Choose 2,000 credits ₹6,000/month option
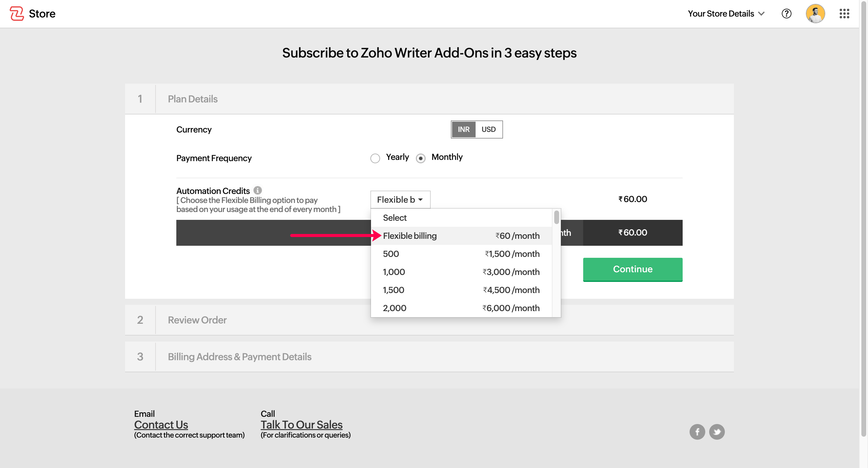The height and width of the screenshot is (468, 868). (461, 308)
